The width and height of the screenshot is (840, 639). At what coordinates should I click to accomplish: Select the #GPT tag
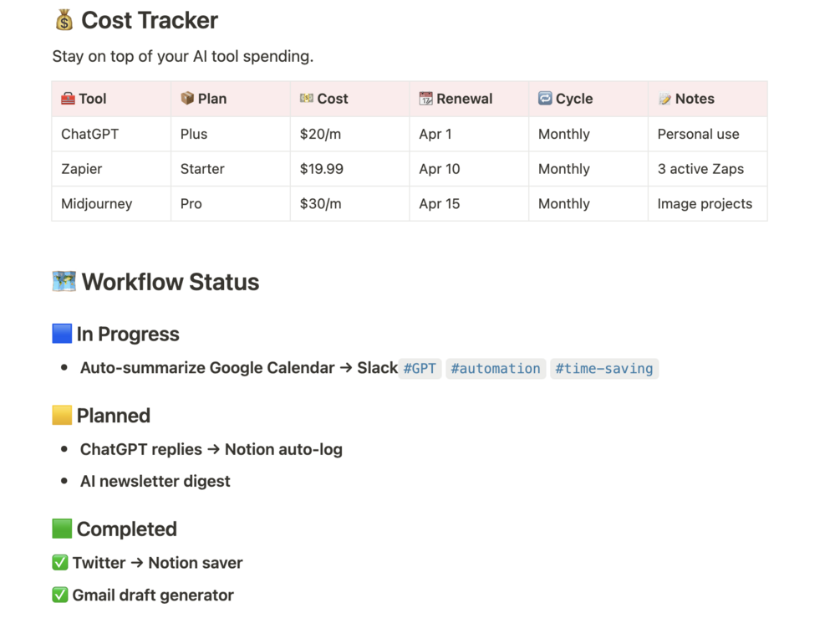pyautogui.click(x=420, y=369)
